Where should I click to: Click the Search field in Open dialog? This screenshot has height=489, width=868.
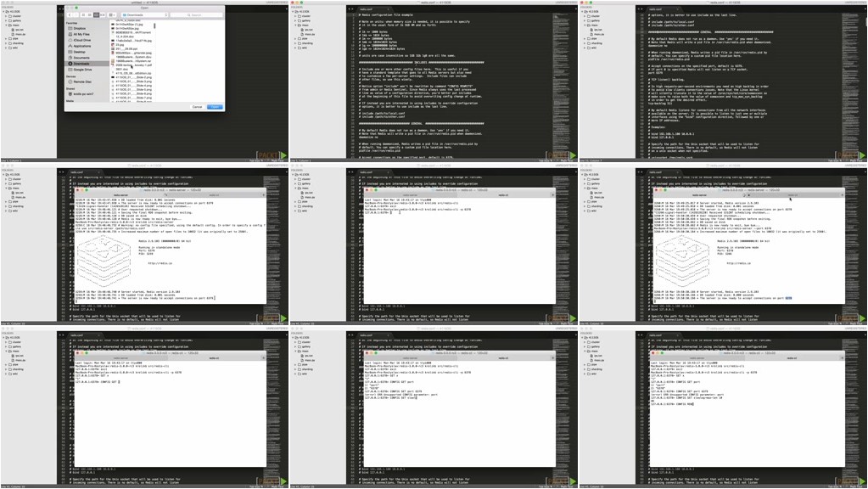(x=197, y=15)
